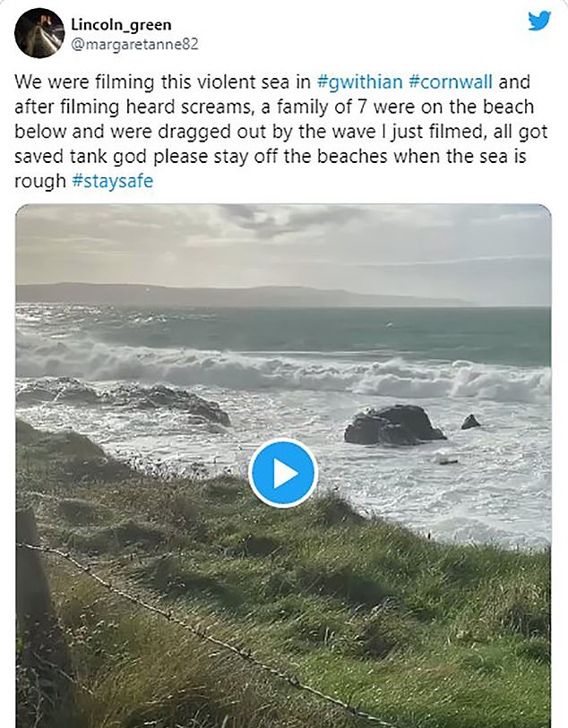Open the #staysafe hashtag
This screenshot has height=728, width=568.
pyautogui.click(x=112, y=181)
